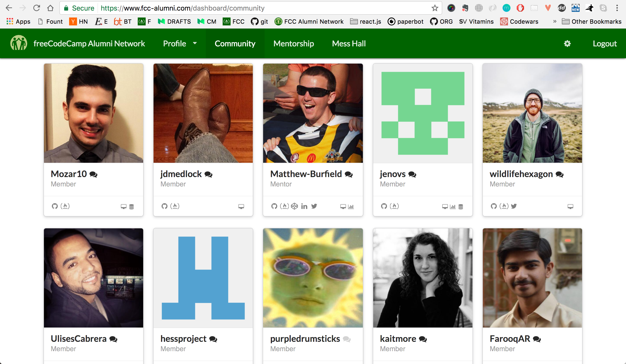Go back with the browser back arrow
Screen dimensions: 626x364
9,8
